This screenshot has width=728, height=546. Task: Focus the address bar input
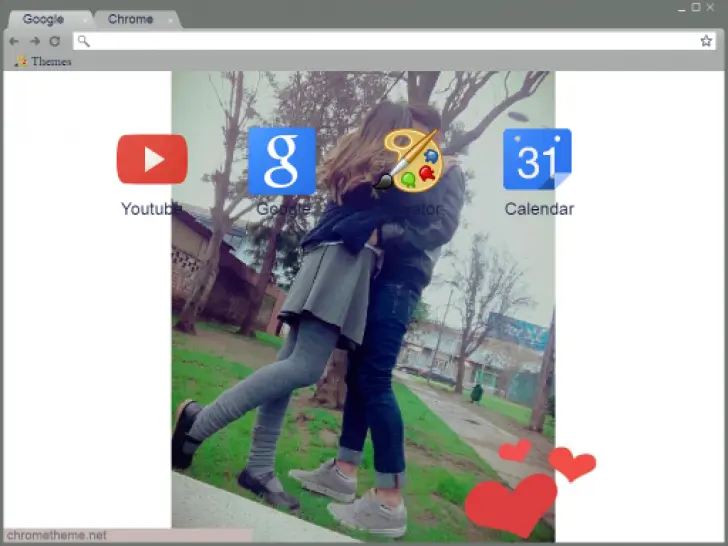click(390, 41)
